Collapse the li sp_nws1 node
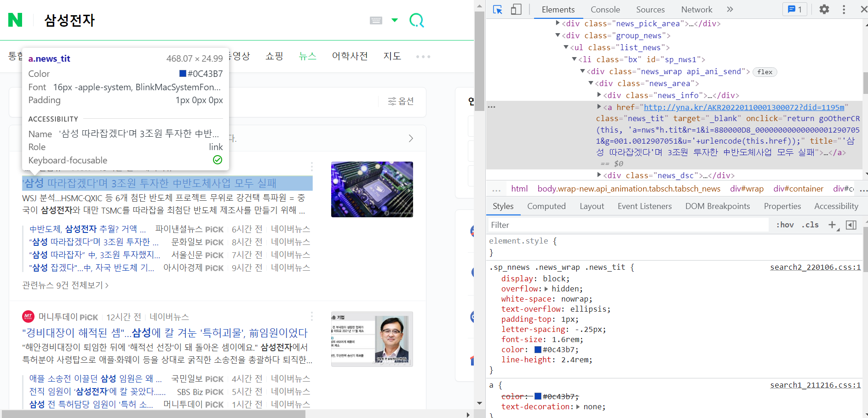 [575, 59]
